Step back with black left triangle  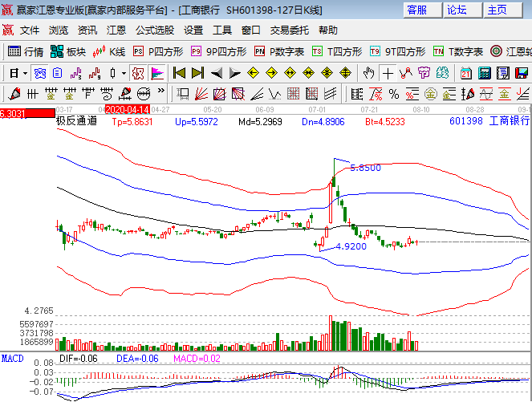click(217, 73)
